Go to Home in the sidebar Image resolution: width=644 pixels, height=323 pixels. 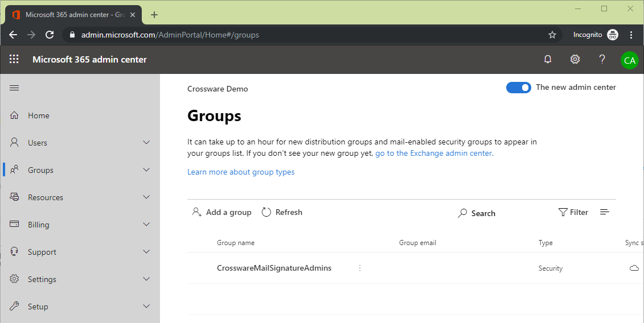[x=39, y=116]
